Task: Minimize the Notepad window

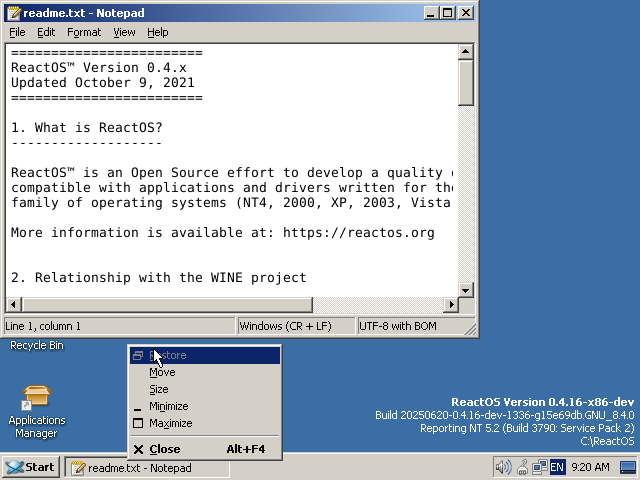Action: coord(431,13)
